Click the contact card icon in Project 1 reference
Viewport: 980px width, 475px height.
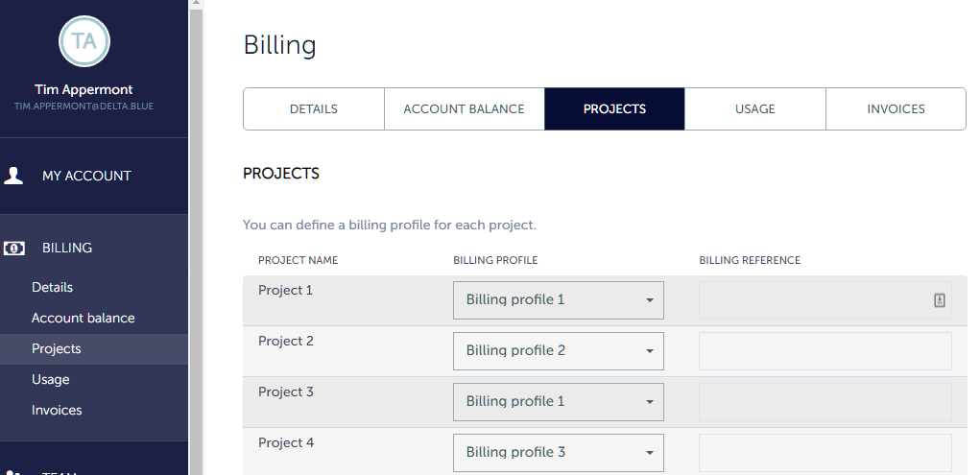(x=940, y=300)
